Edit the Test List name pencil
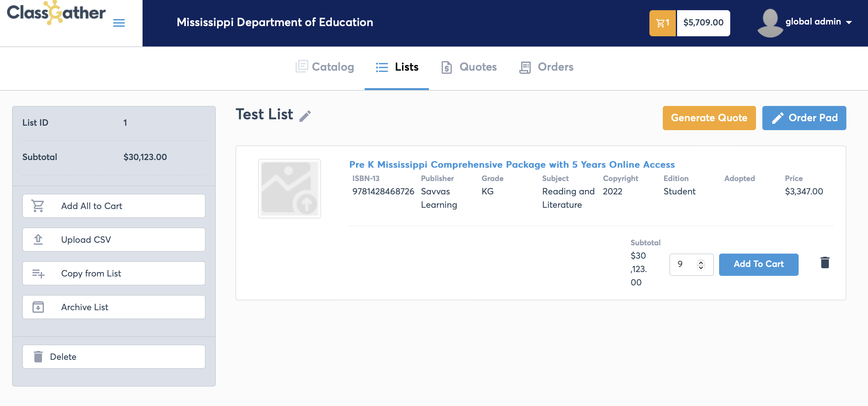This screenshot has width=868, height=406. [x=305, y=116]
